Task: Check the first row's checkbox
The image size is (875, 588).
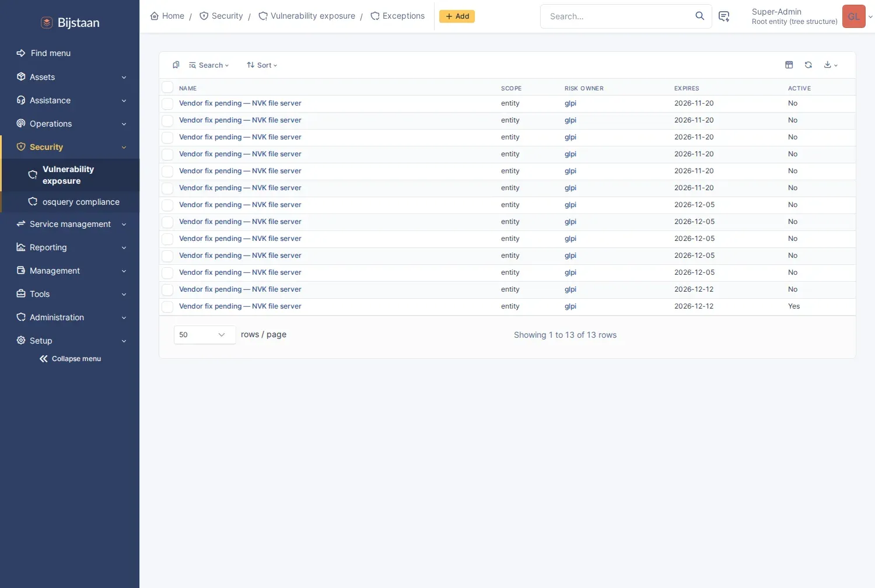Action: [167, 104]
